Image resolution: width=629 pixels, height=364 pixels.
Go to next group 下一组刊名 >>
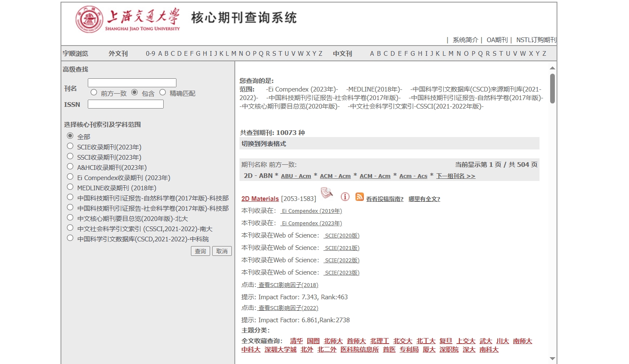click(x=456, y=176)
